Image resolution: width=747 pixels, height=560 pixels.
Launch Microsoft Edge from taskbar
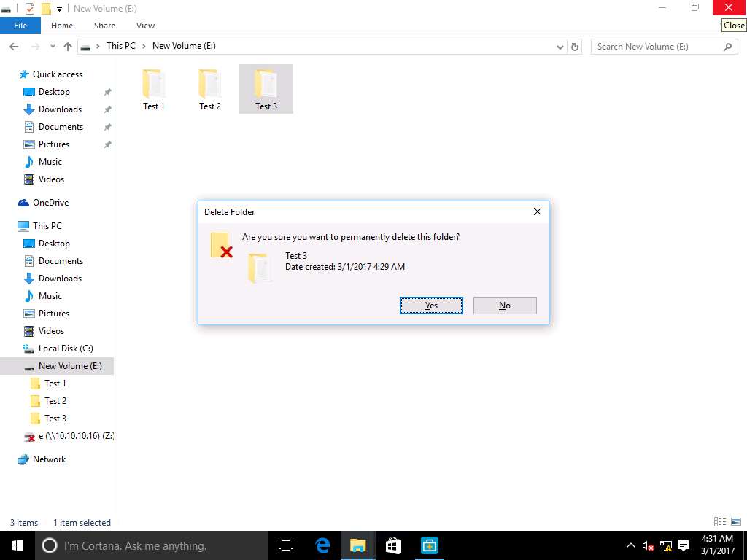tap(322, 545)
